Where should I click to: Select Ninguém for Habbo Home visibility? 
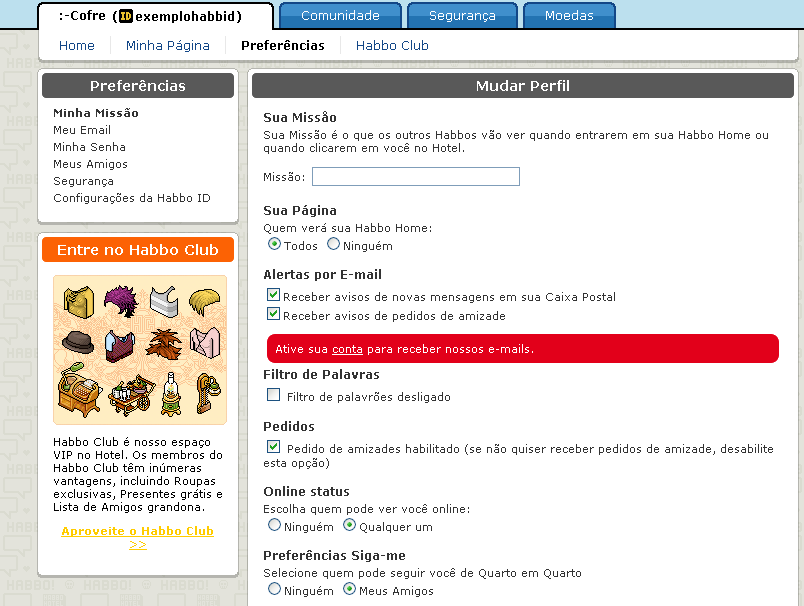coord(333,244)
